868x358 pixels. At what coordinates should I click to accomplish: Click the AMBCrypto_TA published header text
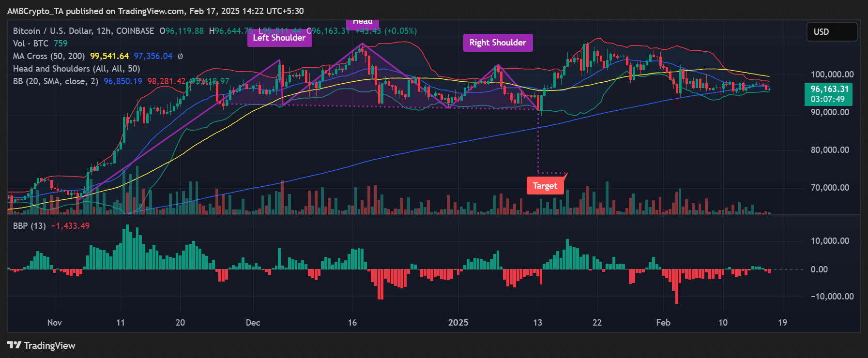155,11
